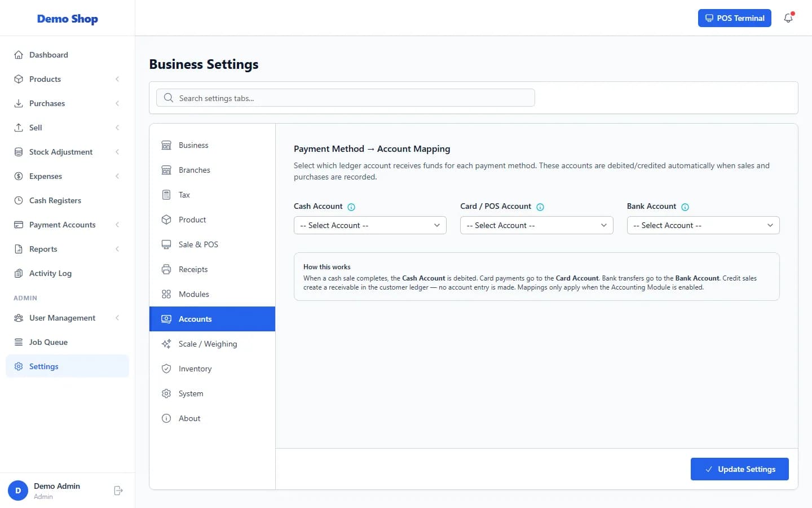
Task: Expand the Sell submenu chevron
Action: pos(117,128)
